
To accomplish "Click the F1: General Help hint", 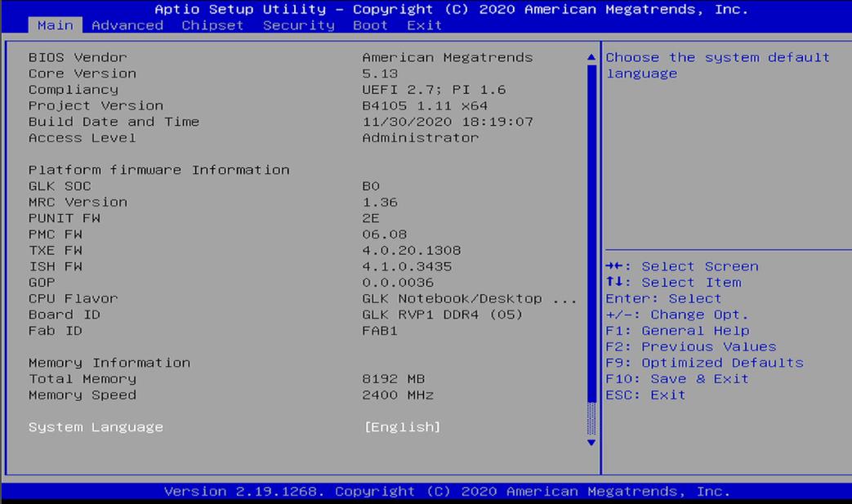I will [x=677, y=330].
